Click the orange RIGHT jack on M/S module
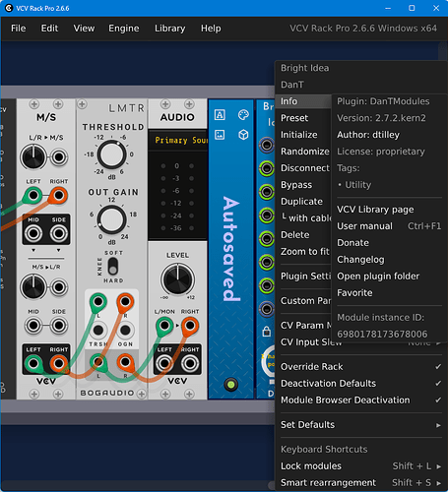This screenshot has height=492, width=448. point(59,196)
